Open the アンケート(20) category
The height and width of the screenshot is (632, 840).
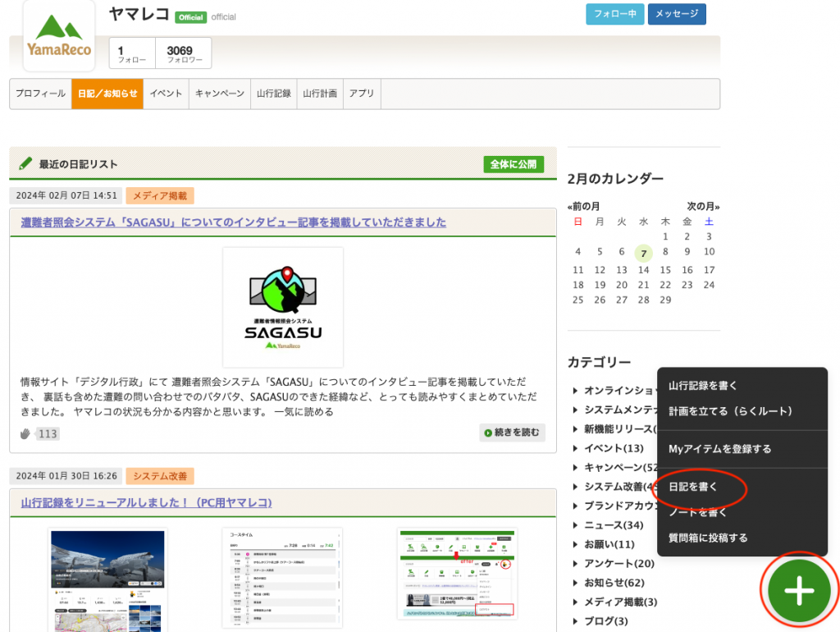click(619, 564)
